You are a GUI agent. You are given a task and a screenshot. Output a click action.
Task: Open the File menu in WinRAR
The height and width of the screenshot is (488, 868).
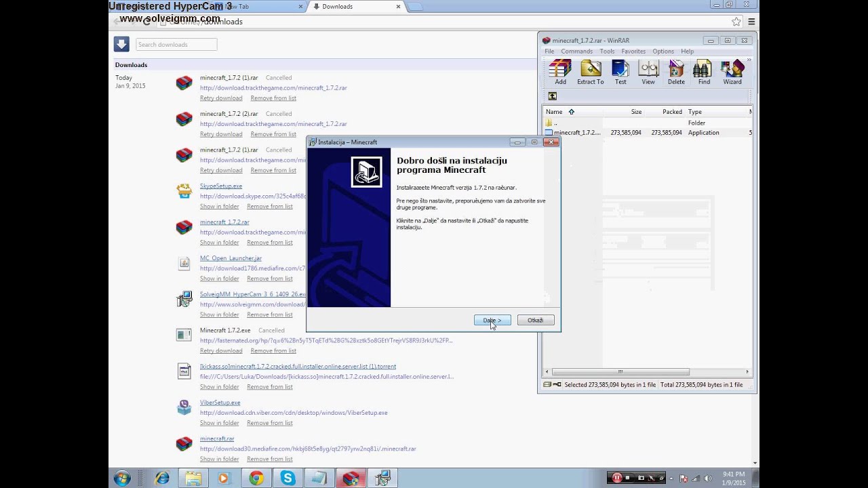click(549, 52)
